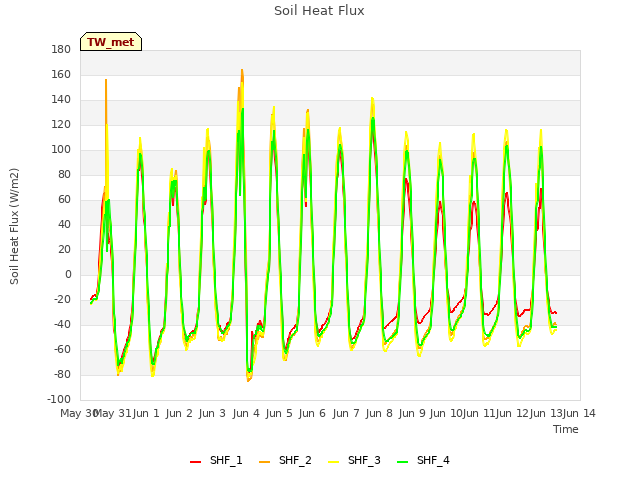Click the Jun 8 x-axis label
Viewport: 640px width, 480px height.
click(x=379, y=413)
